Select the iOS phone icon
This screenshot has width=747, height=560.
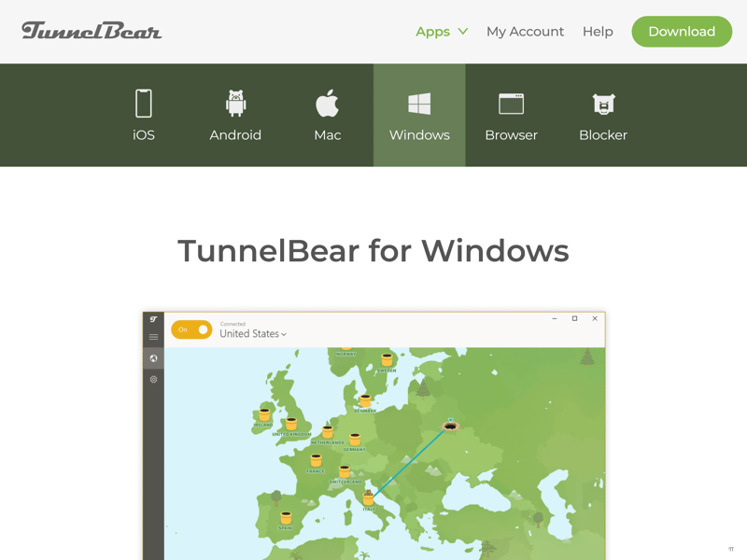coord(144,103)
